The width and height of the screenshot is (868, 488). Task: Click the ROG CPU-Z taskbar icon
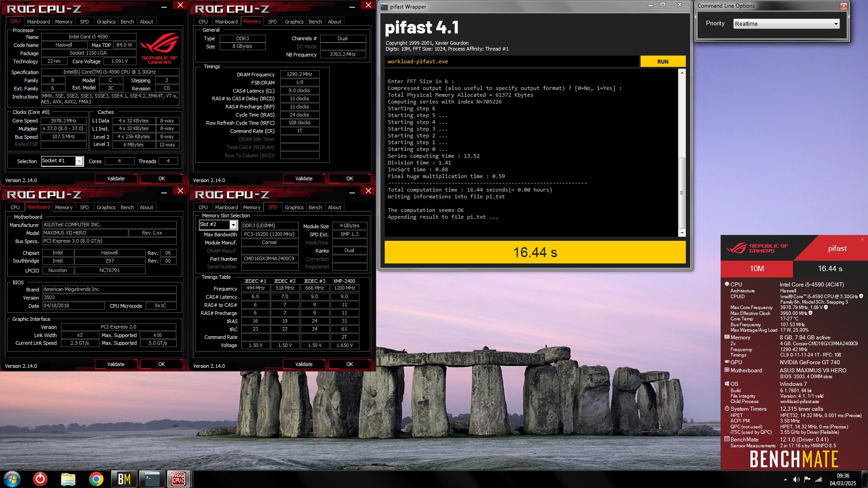tap(179, 479)
